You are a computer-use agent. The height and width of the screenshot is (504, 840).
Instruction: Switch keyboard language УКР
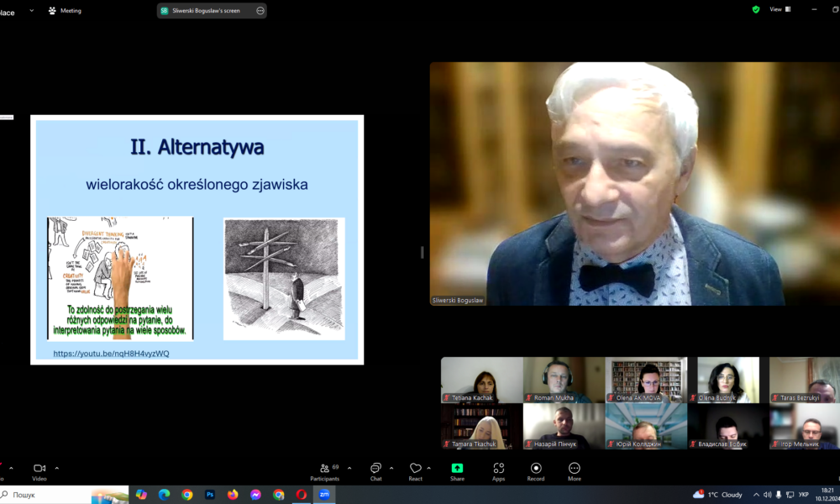pyautogui.click(x=804, y=495)
